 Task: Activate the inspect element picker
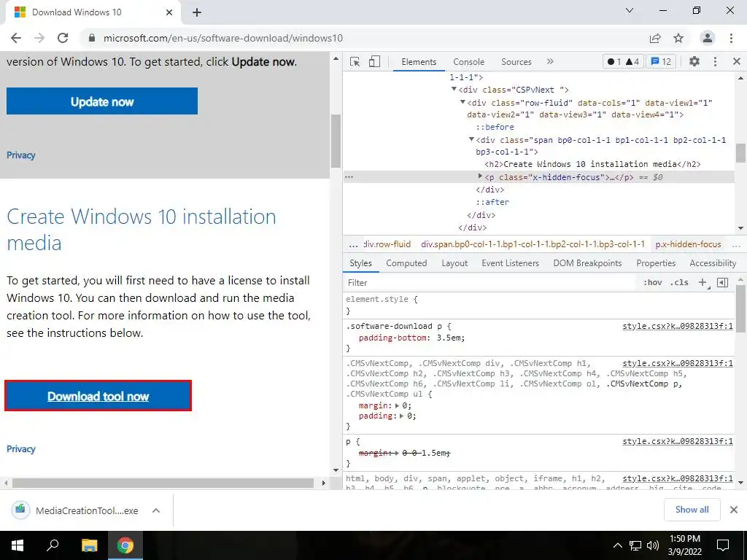coord(355,61)
